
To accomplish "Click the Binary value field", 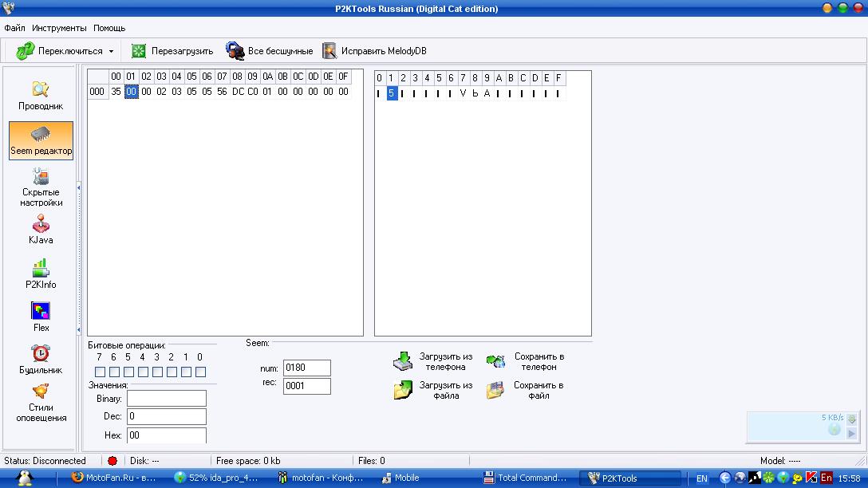I will tap(167, 399).
